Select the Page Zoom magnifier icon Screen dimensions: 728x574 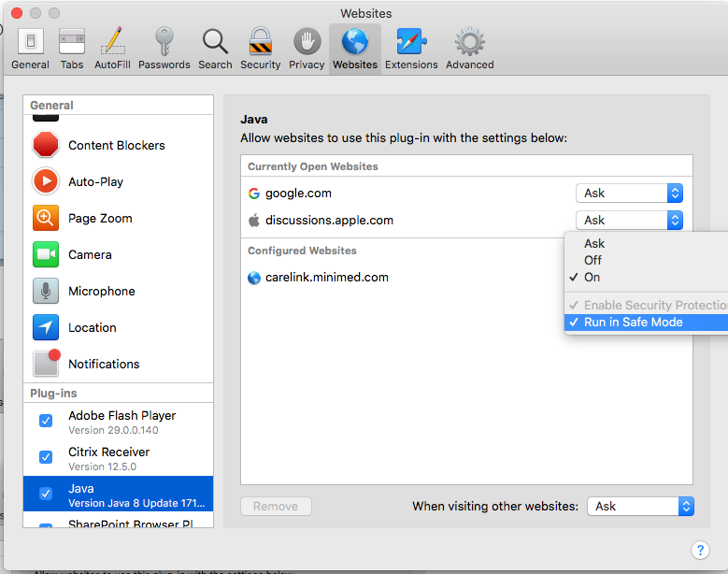tap(46, 218)
